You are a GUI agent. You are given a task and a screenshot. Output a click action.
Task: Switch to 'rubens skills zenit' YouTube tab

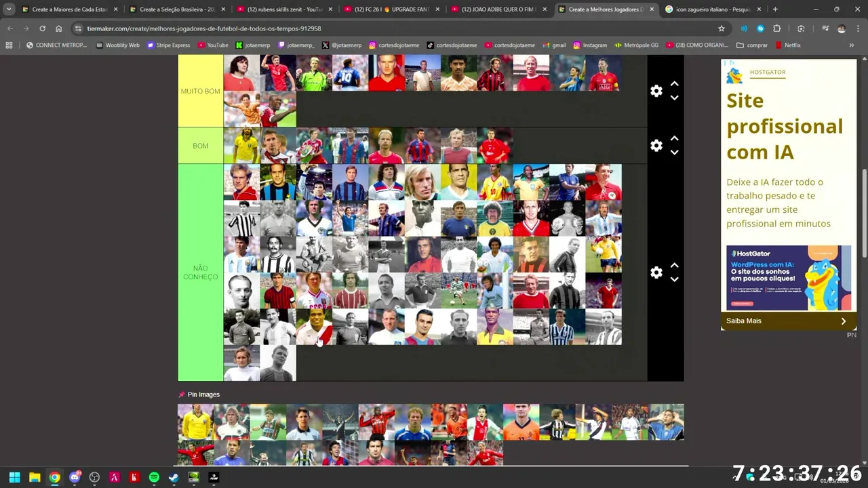pyautogui.click(x=284, y=9)
